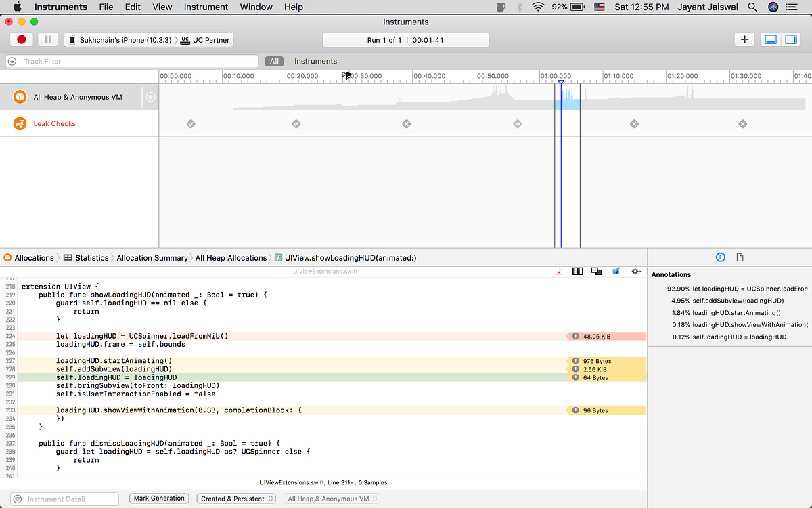Click the file document icon beside annotations
Screen dimensions: 812x508
[x=740, y=257]
